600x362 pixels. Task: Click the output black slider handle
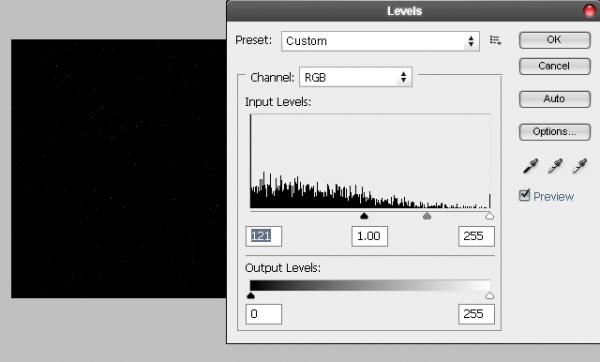tap(251, 295)
